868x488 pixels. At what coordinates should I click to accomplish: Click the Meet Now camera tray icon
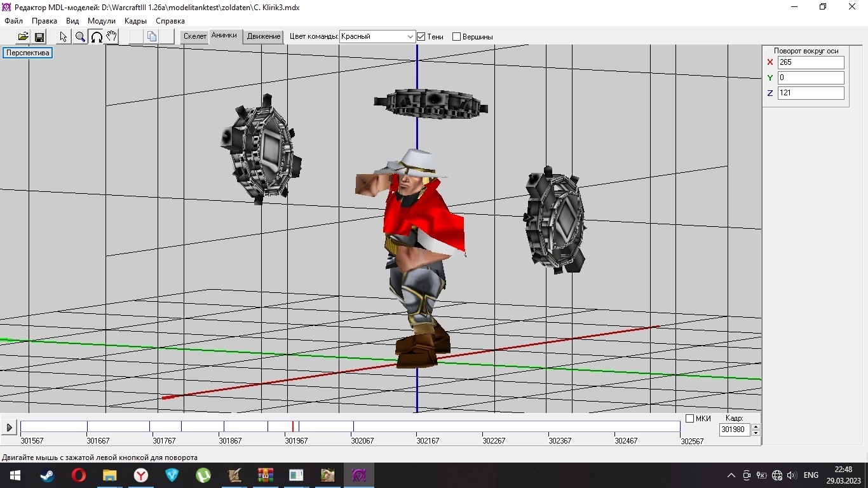(747, 475)
